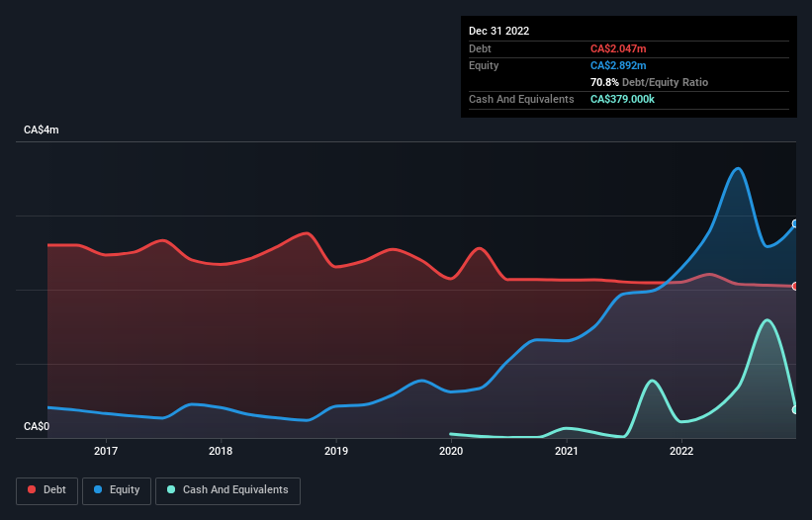The image size is (812, 520).
Task: Click the 70.8% Debt/Equity Ratio text
Action: pos(650,82)
